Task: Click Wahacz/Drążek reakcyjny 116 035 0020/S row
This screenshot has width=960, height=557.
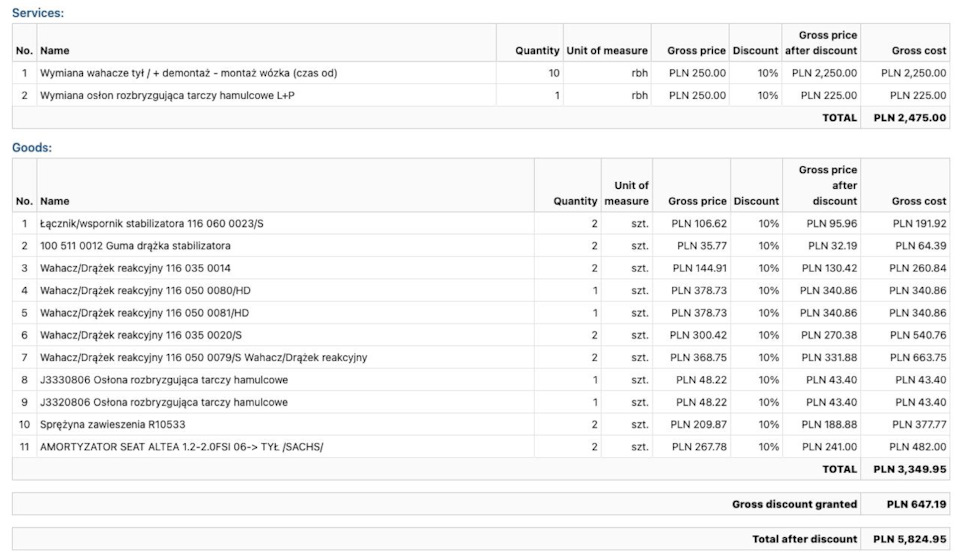Action: [x=141, y=335]
